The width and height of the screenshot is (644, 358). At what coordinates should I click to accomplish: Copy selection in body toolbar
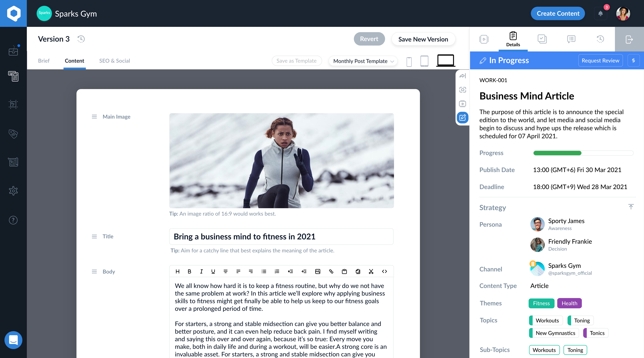point(358,271)
